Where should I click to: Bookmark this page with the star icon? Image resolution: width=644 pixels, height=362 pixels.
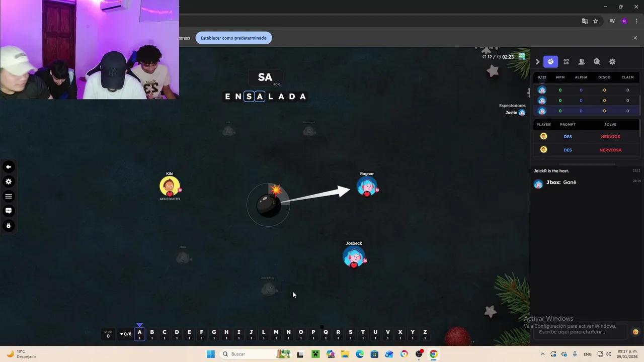[x=596, y=21]
